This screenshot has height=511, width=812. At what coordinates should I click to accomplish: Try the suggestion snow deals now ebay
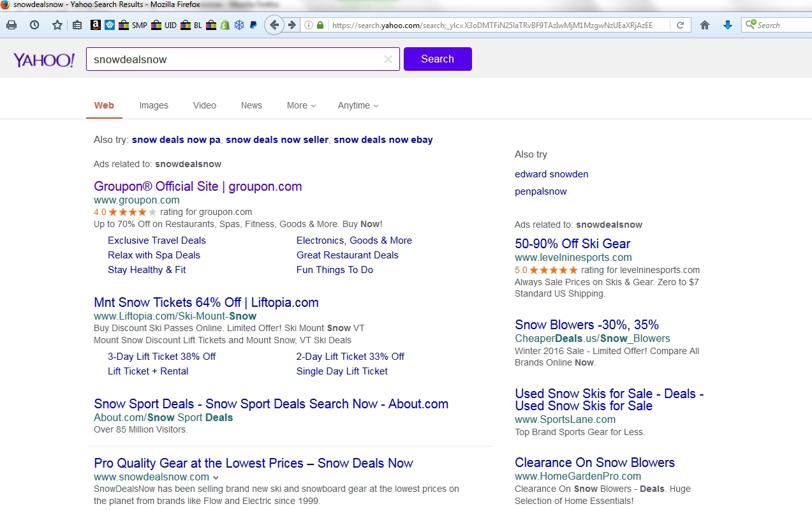383,140
